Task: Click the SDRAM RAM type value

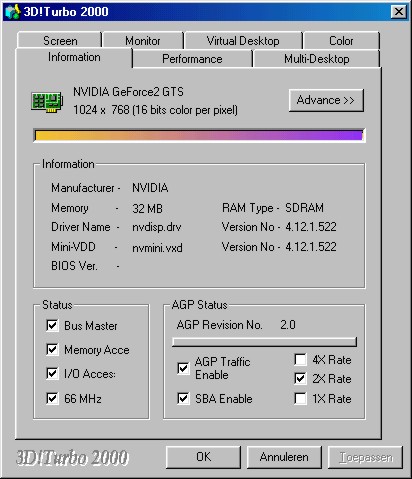Action: tap(304, 208)
